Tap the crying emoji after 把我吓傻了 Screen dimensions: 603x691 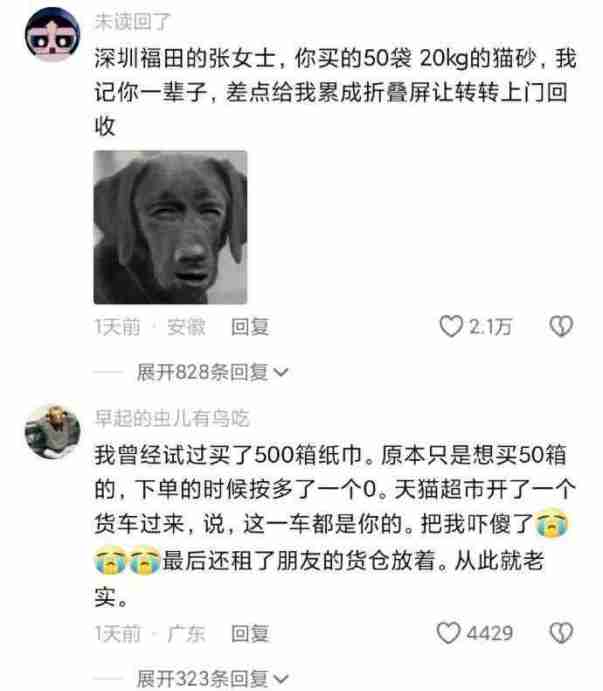[x=551, y=524]
